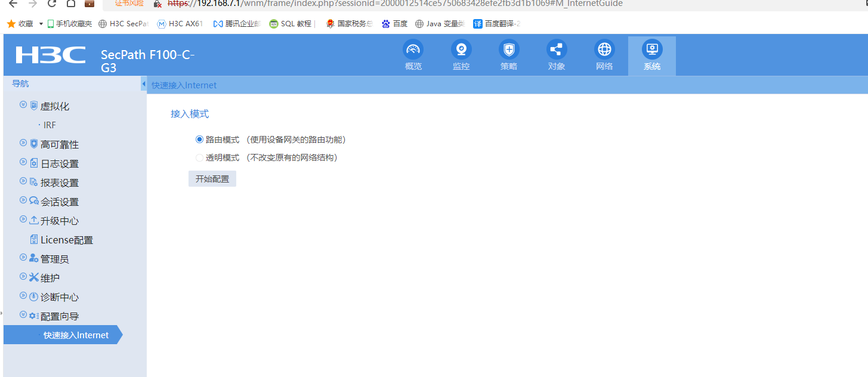Click the 升级中心 upload arrow icon

click(x=34, y=220)
